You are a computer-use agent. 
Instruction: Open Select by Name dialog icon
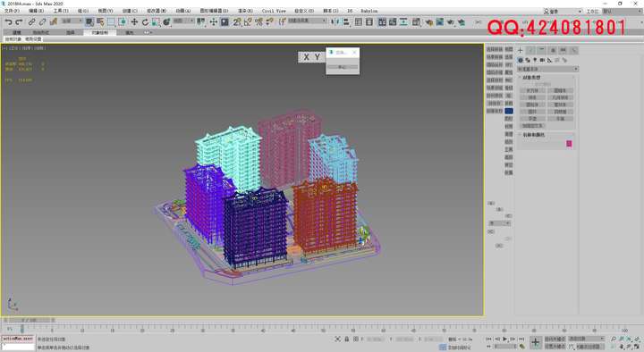point(100,21)
